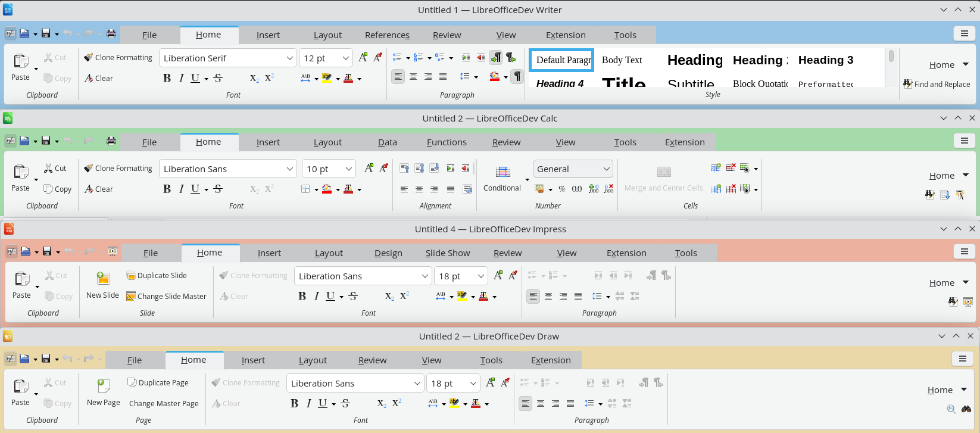The width and height of the screenshot is (980, 433).
Task: Click Grow font size icon in Writer
Action: pos(363,58)
